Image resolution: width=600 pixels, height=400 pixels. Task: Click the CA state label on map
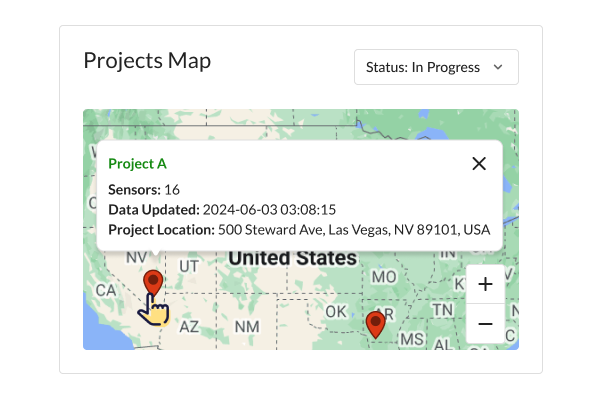pos(106,291)
